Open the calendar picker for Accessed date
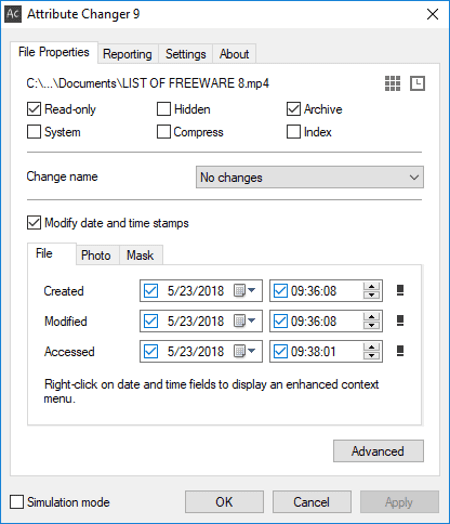Screen dimensions: 450x524 (x=244, y=351)
